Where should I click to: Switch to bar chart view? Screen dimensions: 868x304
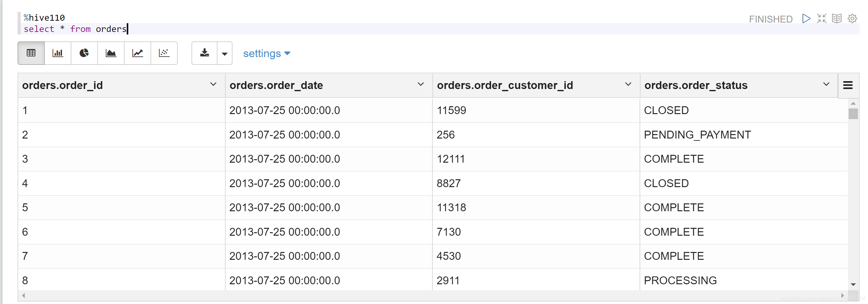(58, 53)
